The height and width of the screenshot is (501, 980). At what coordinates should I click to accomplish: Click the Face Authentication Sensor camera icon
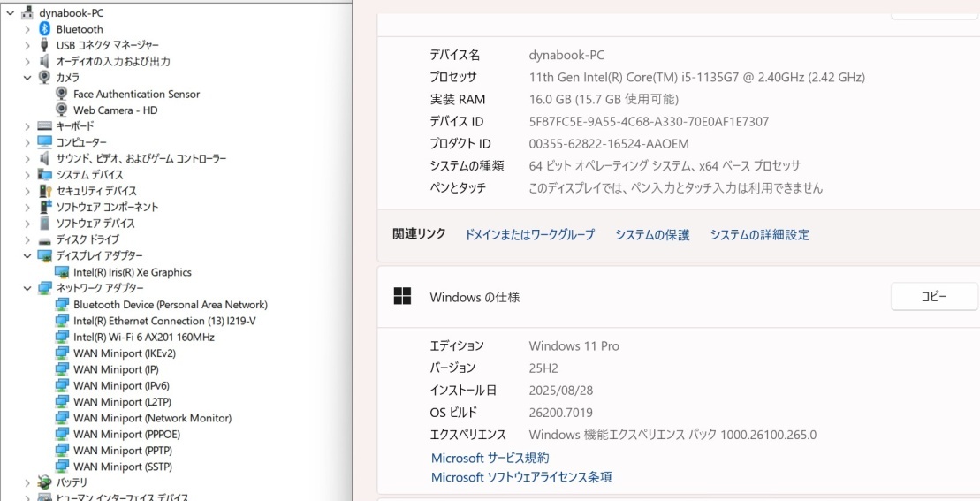click(x=62, y=94)
